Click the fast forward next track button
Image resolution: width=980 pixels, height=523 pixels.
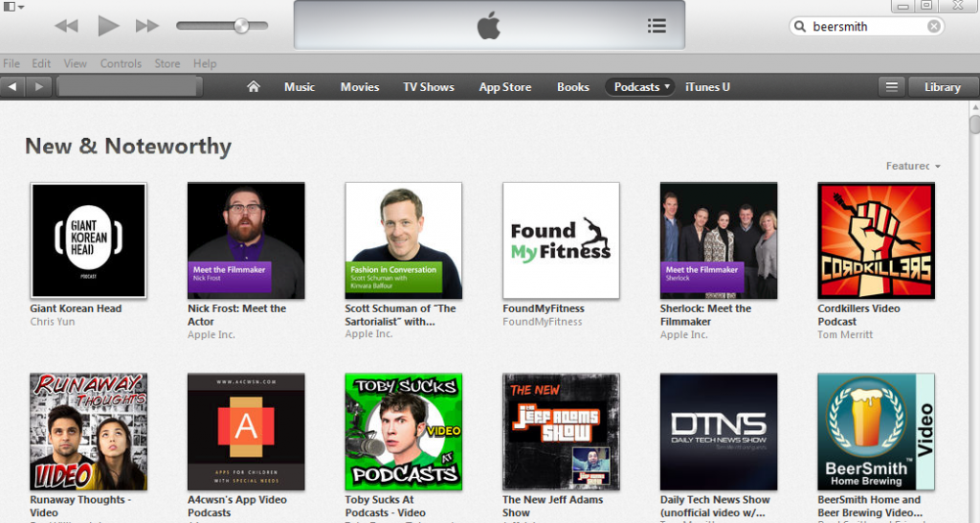point(147,26)
